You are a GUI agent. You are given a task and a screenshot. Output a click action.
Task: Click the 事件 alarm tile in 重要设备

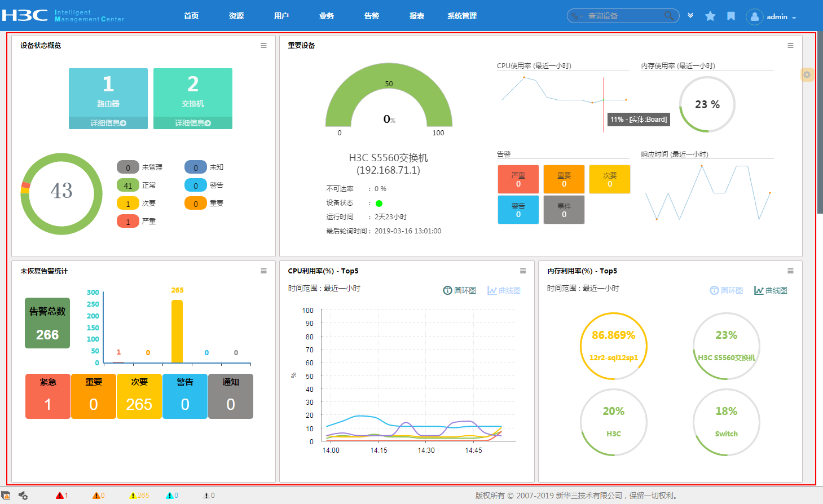564,210
